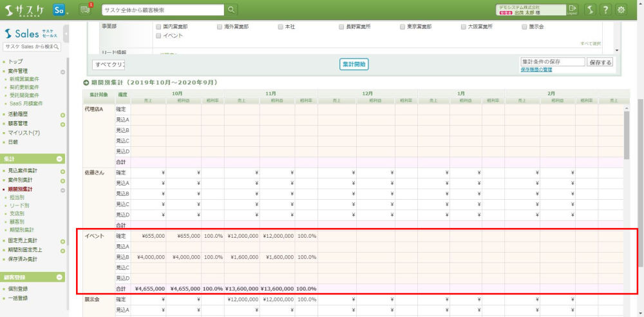Click the 保存する button
Viewport: 644px width, 317px height.
point(600,62)
